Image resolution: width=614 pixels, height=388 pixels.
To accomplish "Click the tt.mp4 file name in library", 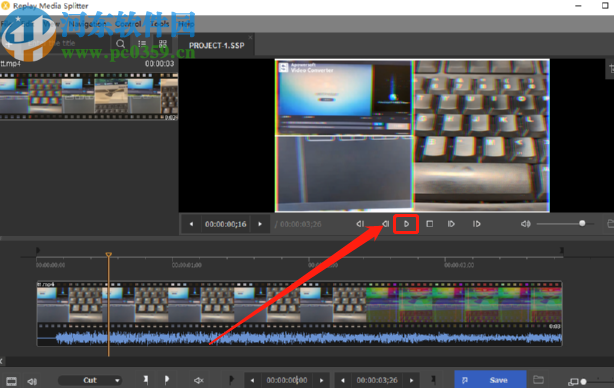I will (10, 63).
